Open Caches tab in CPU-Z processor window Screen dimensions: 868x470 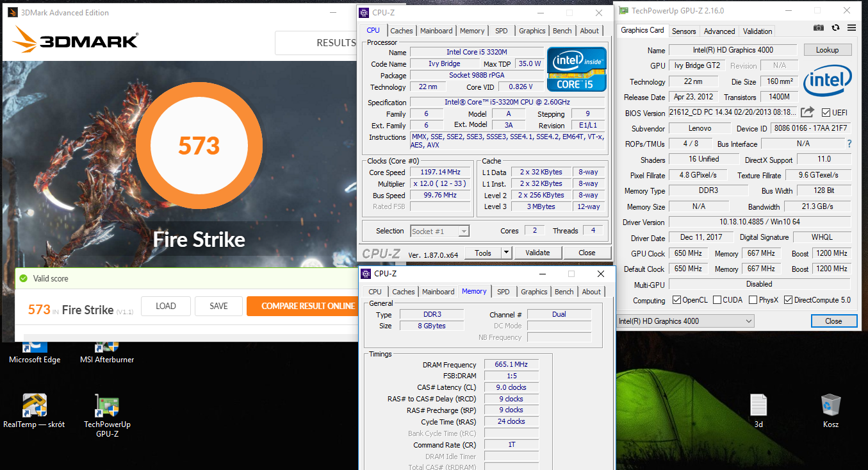(402, 31)
